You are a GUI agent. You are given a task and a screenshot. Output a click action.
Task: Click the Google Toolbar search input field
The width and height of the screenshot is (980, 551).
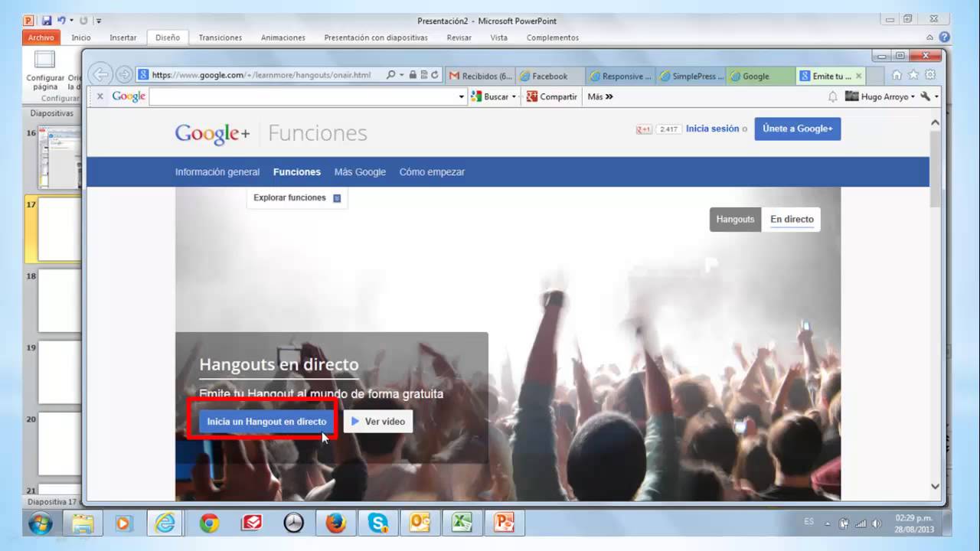(303, 96)
